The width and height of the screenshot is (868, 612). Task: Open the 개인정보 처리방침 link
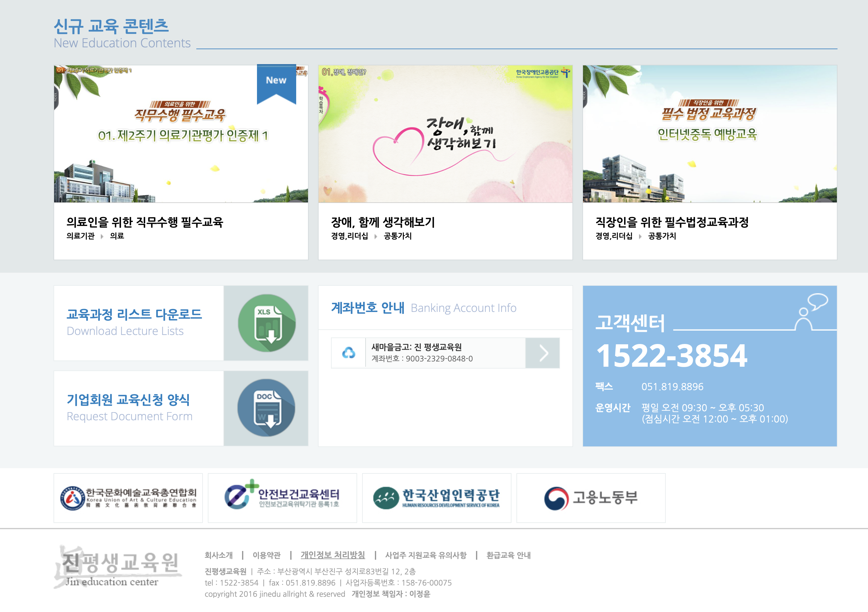point(333,555)
